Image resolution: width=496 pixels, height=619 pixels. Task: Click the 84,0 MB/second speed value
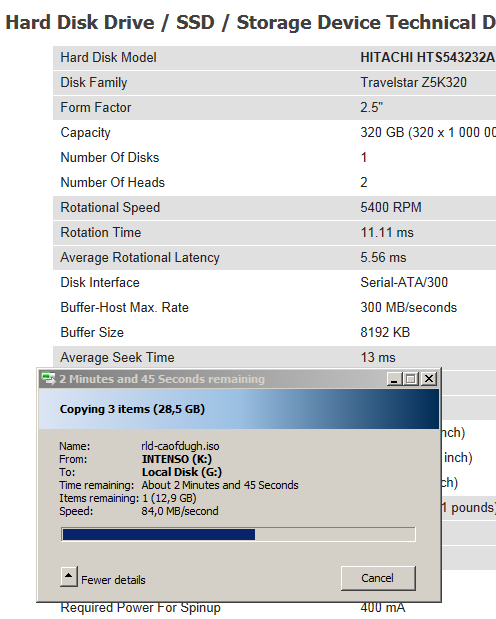(x=180, y=511)
